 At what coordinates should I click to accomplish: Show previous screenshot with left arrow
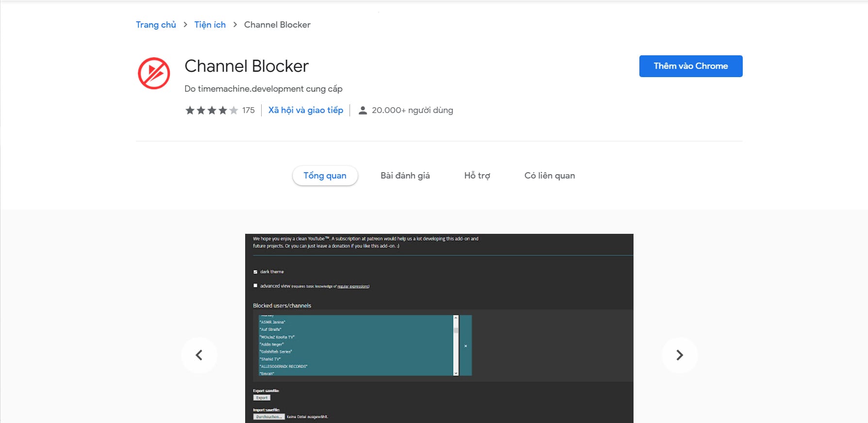199,355
